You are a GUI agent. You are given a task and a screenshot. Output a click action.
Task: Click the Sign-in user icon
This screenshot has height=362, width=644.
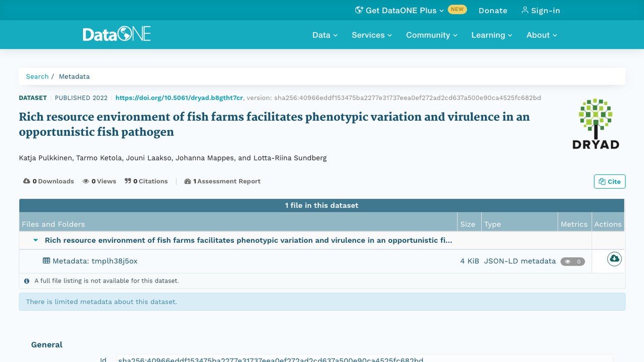pyautogui.click(x=525, y=10)
